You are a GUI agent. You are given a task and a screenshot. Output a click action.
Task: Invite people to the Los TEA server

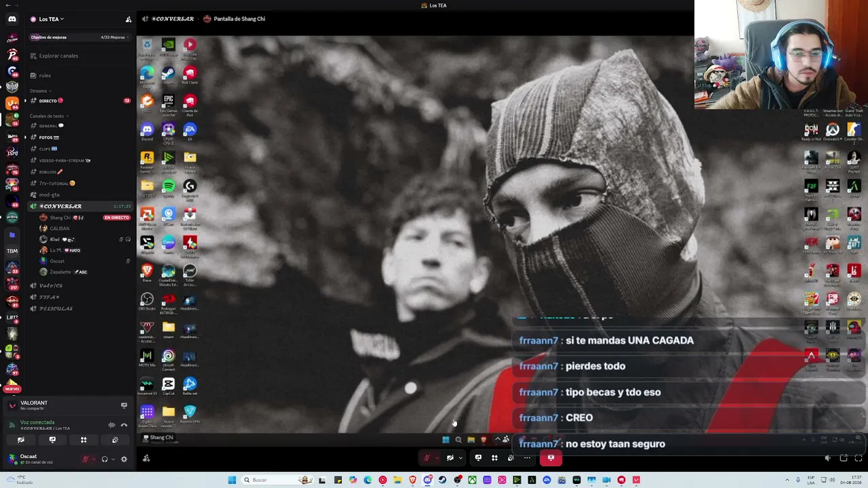click(x=128, y=19)
